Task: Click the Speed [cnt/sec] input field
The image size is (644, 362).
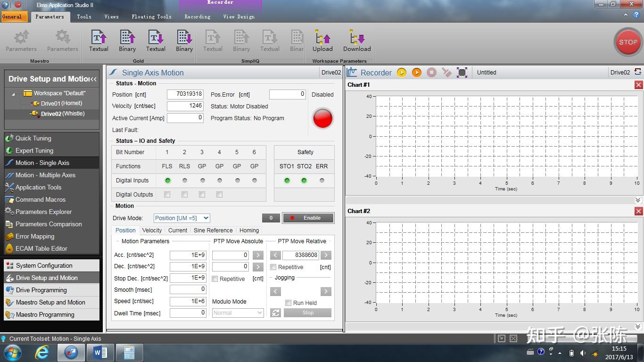Action: coord(188,301)
